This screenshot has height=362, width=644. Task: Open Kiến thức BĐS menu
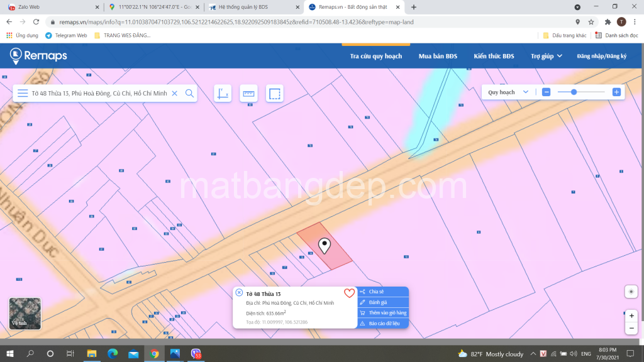494,56
